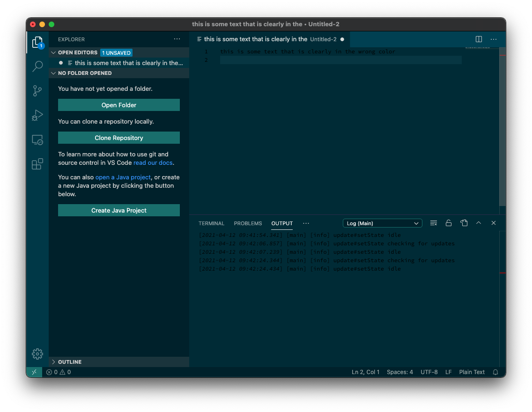This screenshot has height=412, width=532.
Task: Select the Source Control icon
Action: click(x=37, y=91)
